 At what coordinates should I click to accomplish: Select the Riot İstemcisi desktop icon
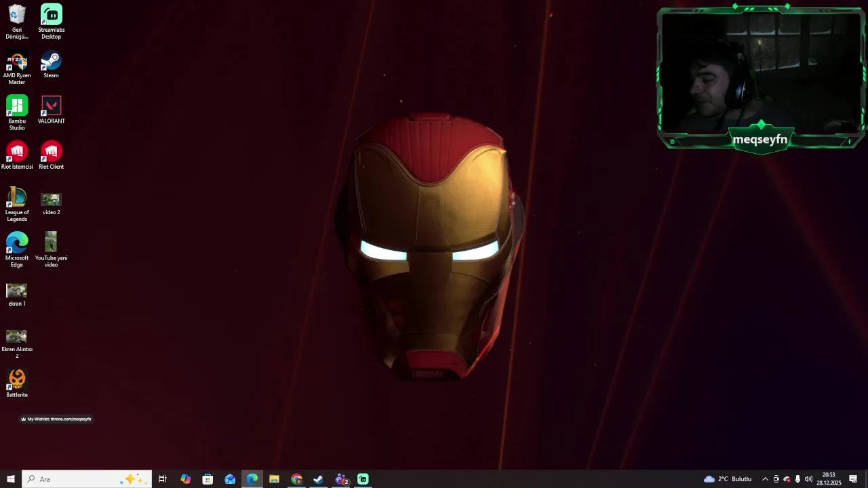pyautogui.click(x=17, y=155)
